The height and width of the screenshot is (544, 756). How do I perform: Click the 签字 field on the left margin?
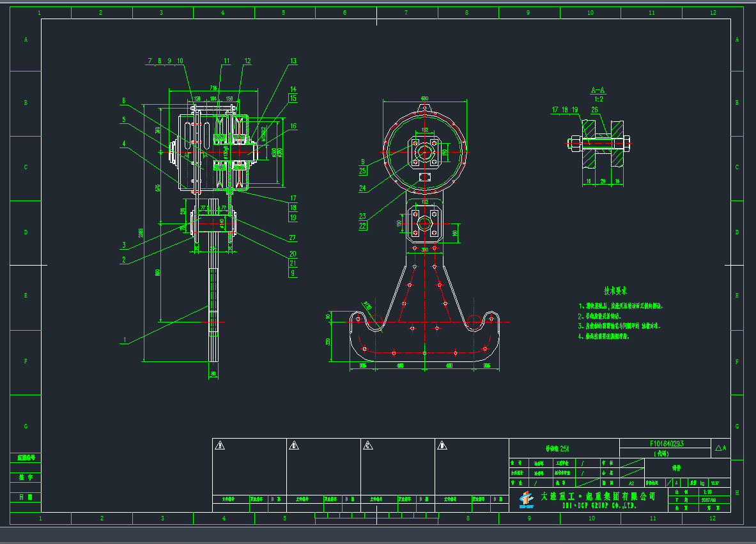click(26, 477)
